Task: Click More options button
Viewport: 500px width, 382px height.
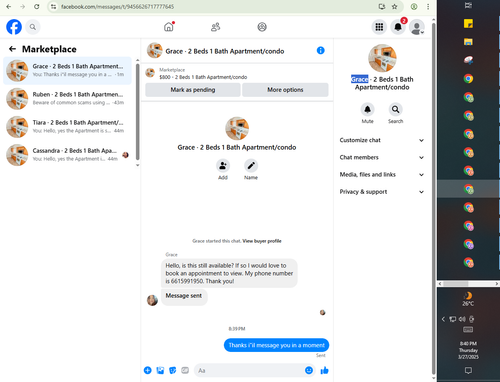Action: click(285, 90)
